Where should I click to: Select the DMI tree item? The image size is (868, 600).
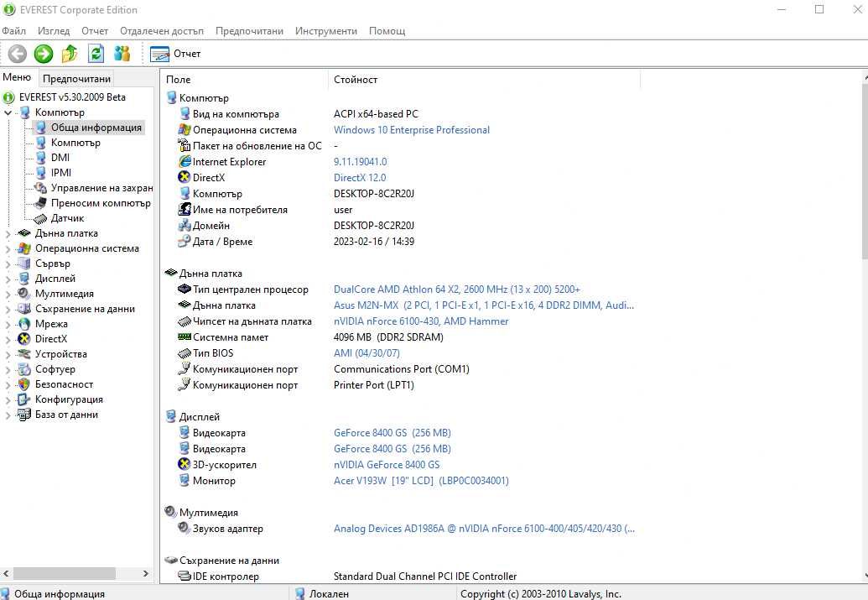click(60, 158)
